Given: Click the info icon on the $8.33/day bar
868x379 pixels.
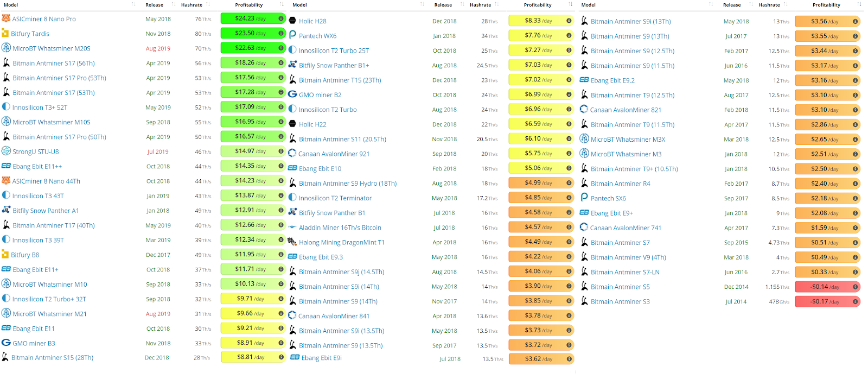Looking at the screenshot, I should (569, 21).
